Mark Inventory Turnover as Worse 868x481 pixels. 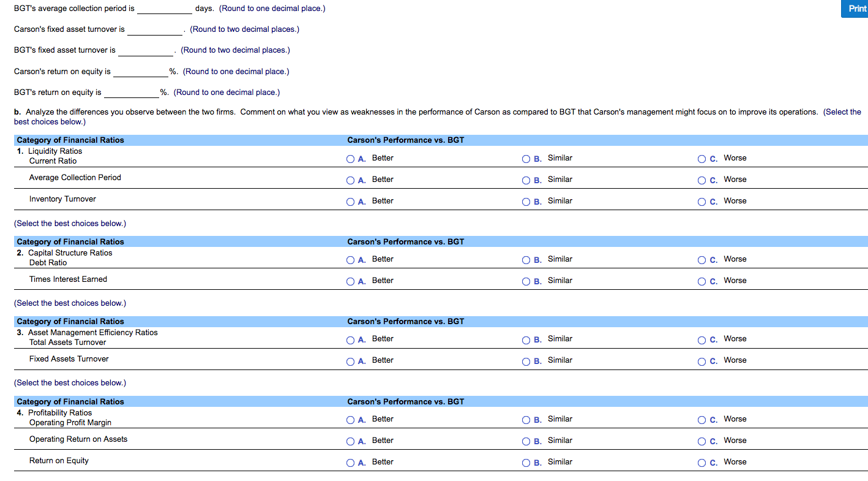pyautogui.click(x=702, y=202)
